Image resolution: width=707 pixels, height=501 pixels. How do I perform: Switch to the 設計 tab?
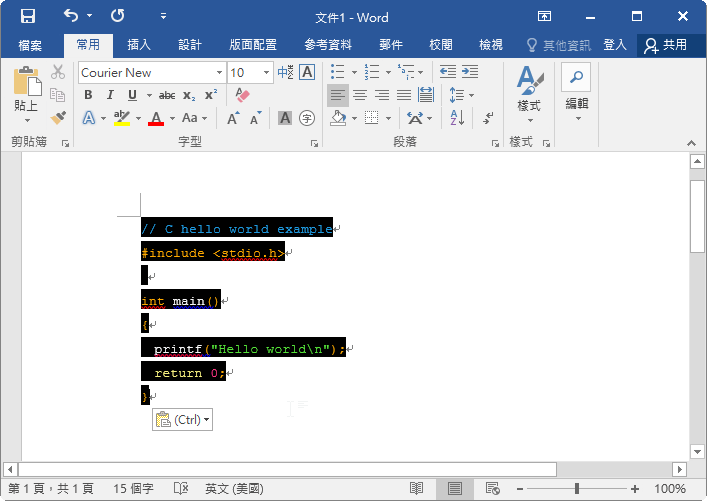coord(189,45)
